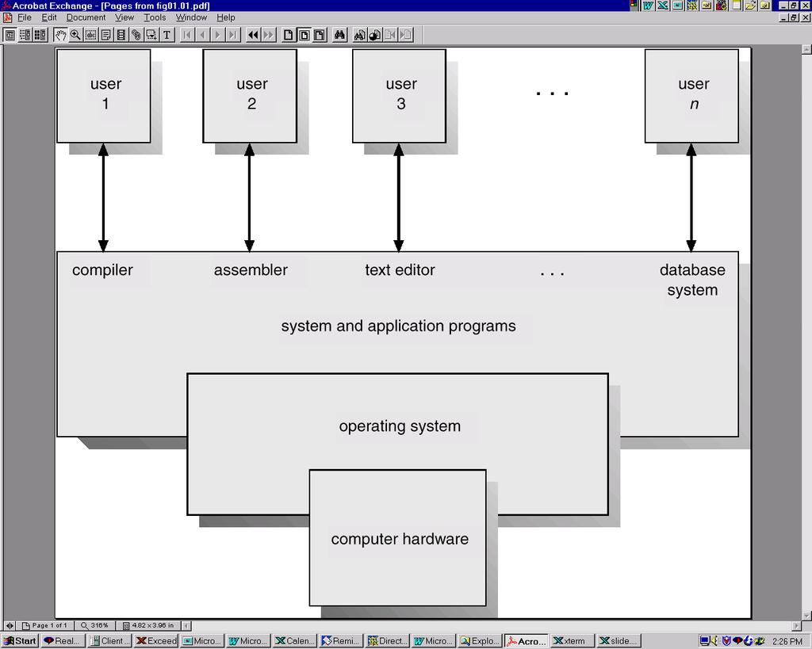This screenshot has width=812, height=649.
Task: Click the Previous search hit icon
Action: click(390, 35)
